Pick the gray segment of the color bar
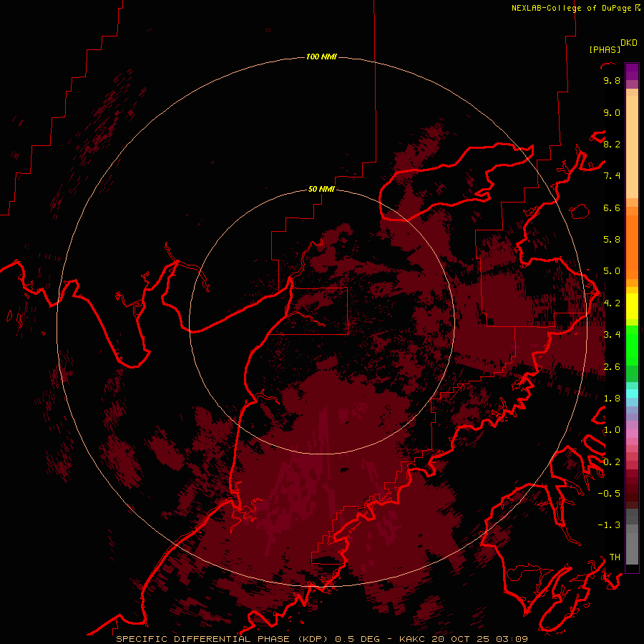Screen dimensions: 644x644 pyautogui.click(x=632, y=537)
